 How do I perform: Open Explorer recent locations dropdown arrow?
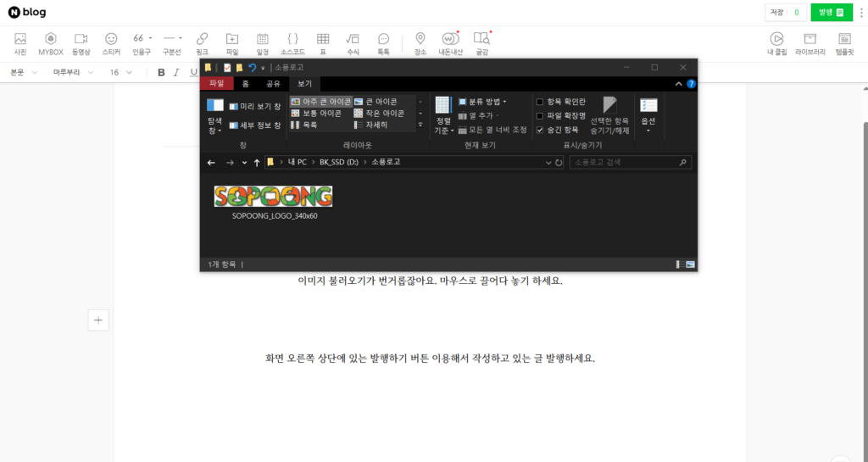pyautogui.click(x=244, y=163)
